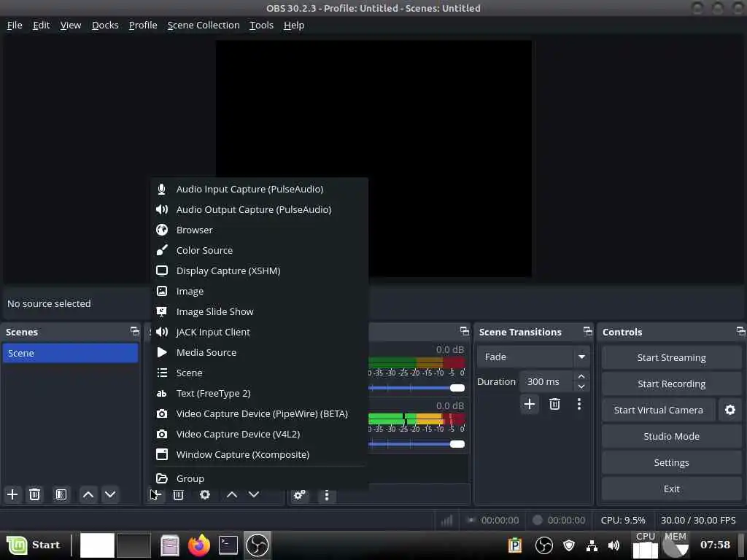This screenshot has height=560, width=747.
Task: Configure virtual camera gear icon
Action: pyautogui.click(x=729, y=410)
